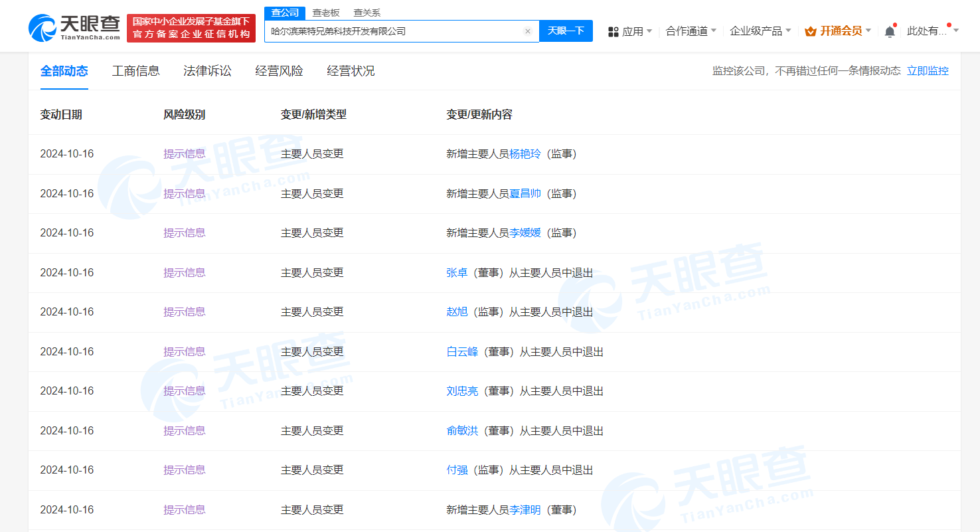Click 提示信息 in the 俞敏洪 row
This screenshot has height=532, width=980.
point(185,431)
